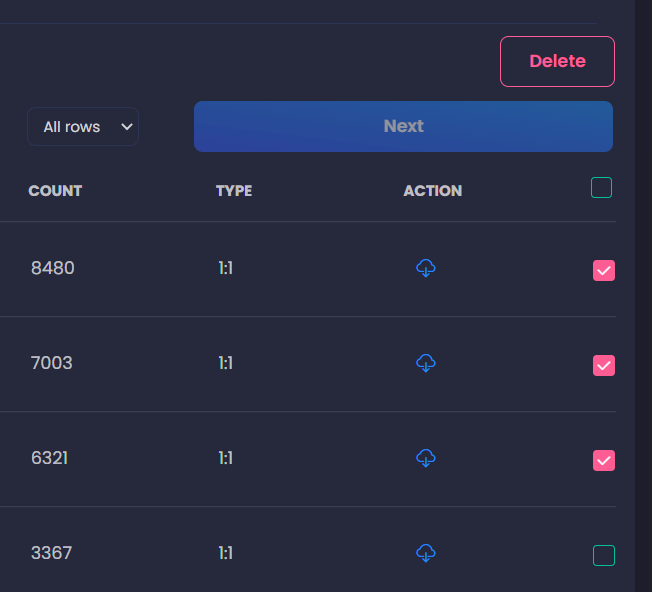Sort by the COUNT column header
The image size is (652, 592).
click(55, 191)
